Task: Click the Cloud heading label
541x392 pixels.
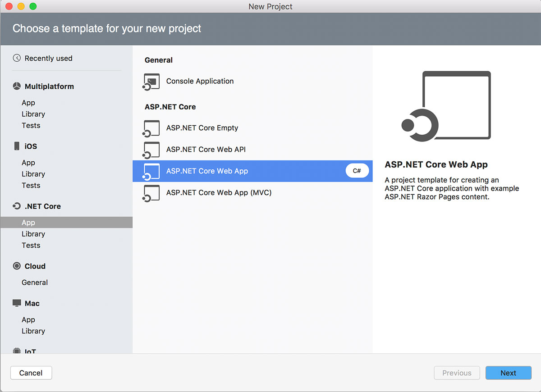Action: click(35, 266)
